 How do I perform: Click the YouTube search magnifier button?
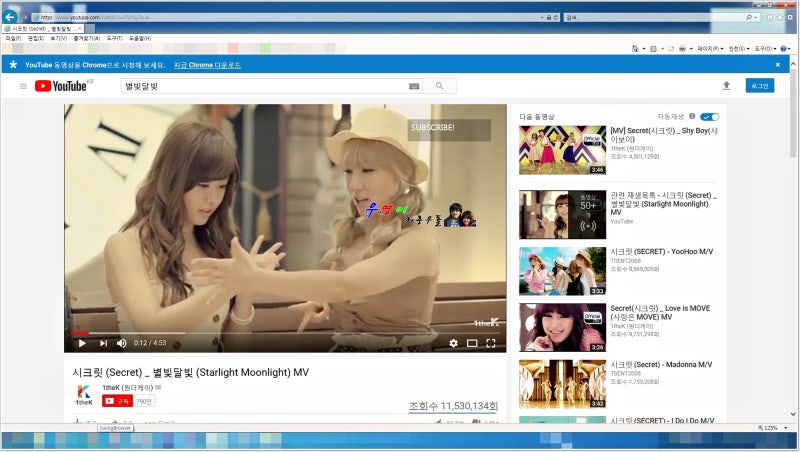pos(440,86)
